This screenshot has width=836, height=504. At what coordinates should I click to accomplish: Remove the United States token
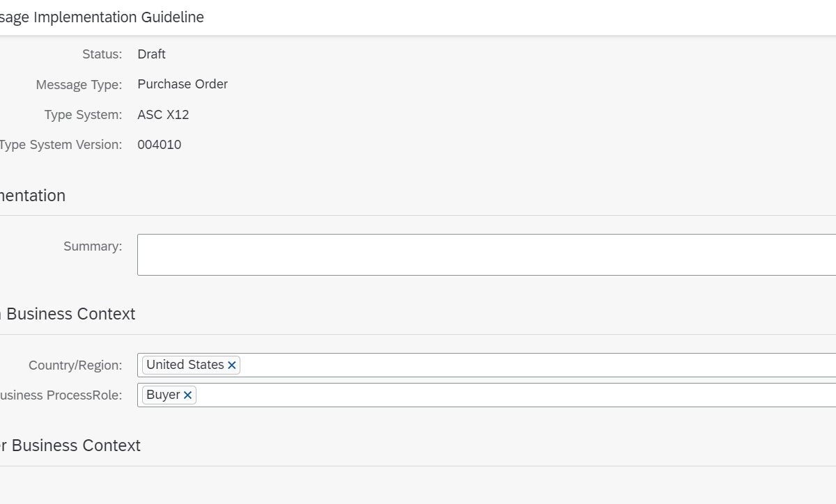(x=232, y=365)
